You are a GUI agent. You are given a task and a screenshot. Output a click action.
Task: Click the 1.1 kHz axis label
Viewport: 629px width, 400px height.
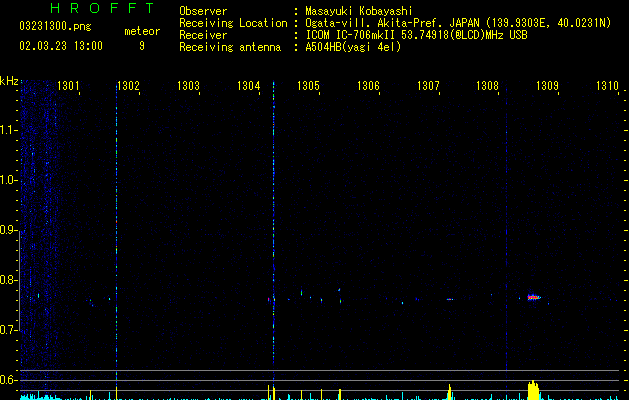tap(9, 130)
